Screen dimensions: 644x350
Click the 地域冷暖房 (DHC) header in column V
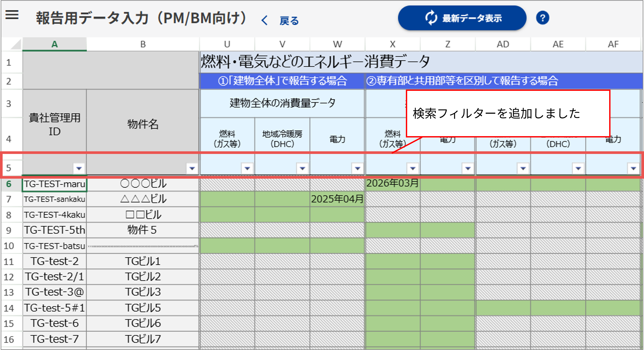(282, 139)
